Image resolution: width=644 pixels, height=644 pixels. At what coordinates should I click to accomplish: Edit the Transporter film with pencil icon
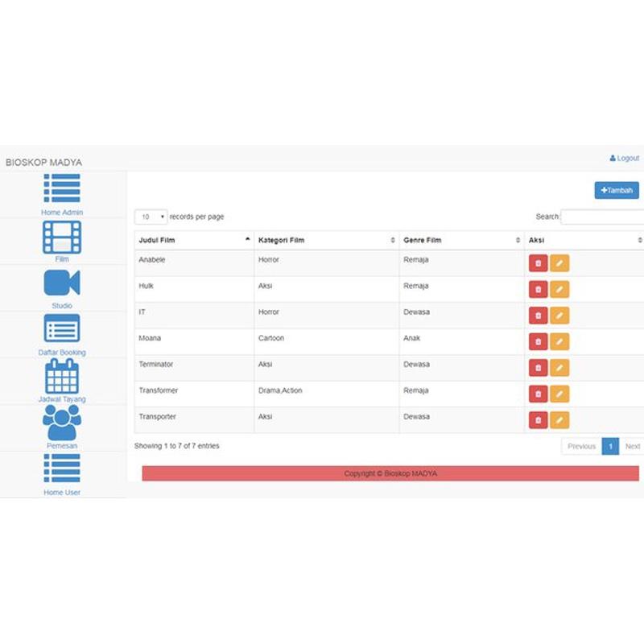pyautogui.click(x=559, y=420)
